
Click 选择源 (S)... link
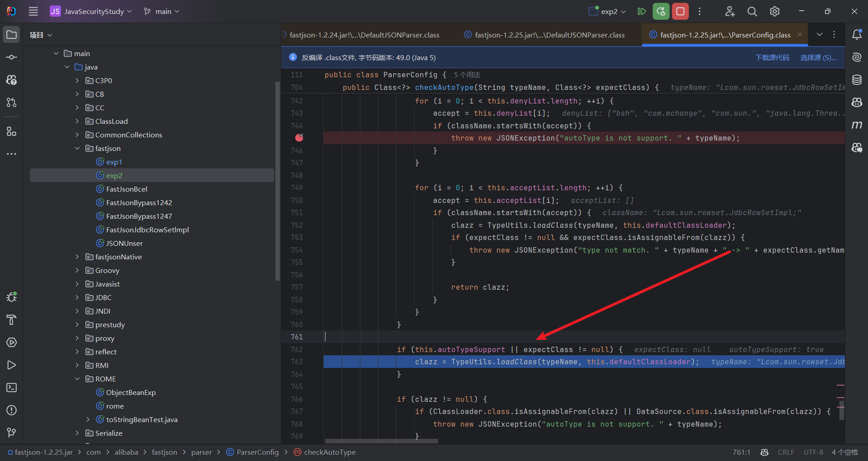point(818,57)
